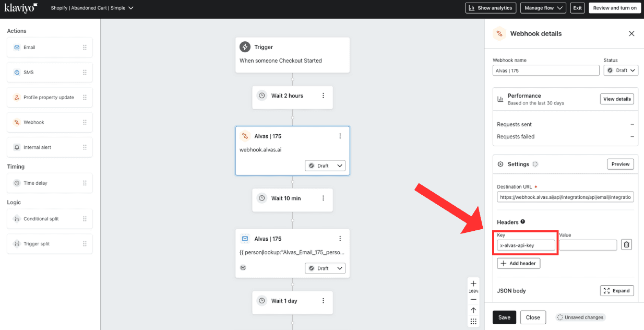The width and height of the screenshot is (644, 330).
Task: Open the Status Draft dropdown in panel
Action: pyautogui.click(x=621, y=70)
